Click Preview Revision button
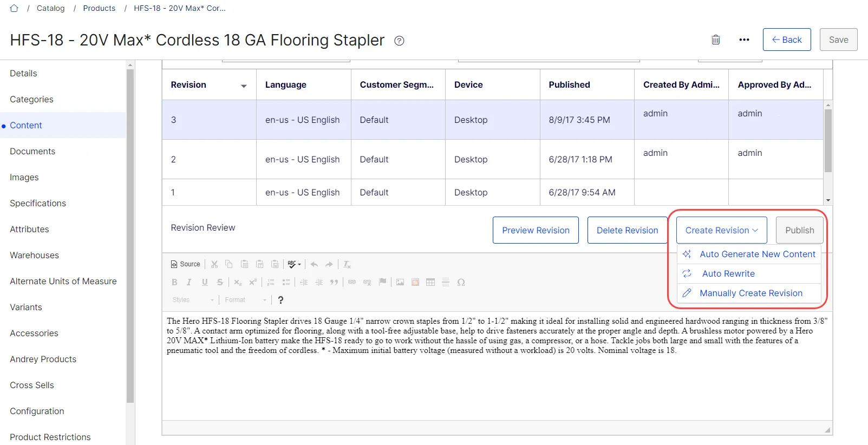The image size is (868, 445). coord(536,230)
